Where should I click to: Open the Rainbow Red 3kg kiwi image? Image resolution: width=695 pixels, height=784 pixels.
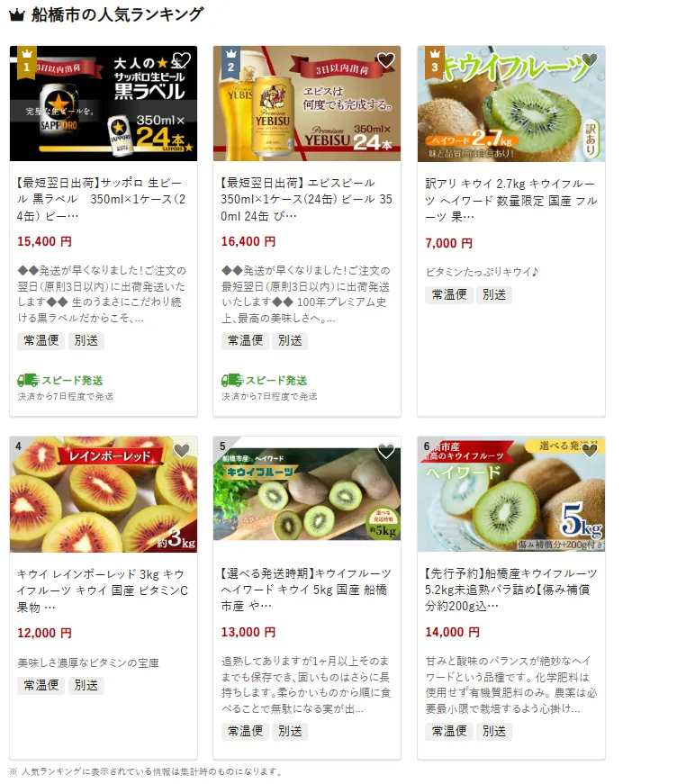pyautogui.click(x=104, y=494)
